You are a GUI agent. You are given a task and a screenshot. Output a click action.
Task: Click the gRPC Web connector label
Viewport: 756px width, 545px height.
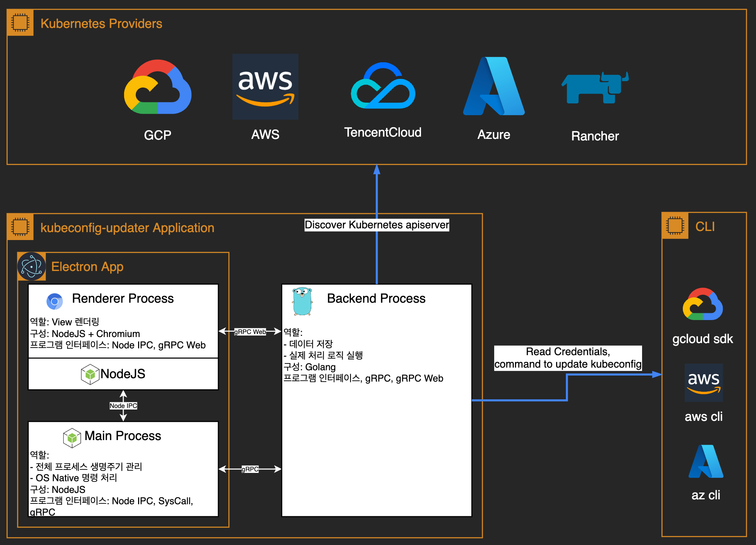250,332
